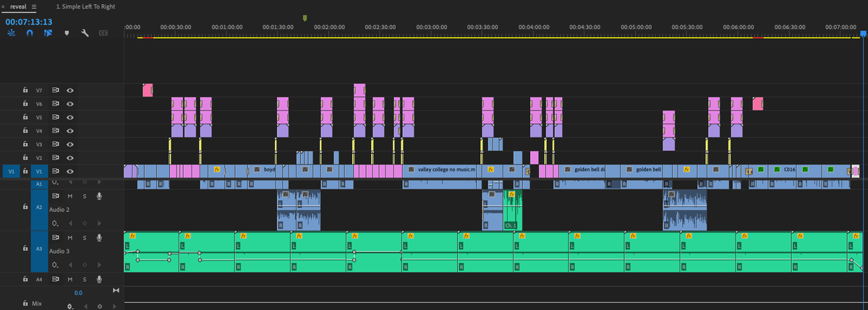The width and height of the screenshot is (868, 310).
Task: Click the Caption track options CC icon
Action: click(x=103, y=33)
